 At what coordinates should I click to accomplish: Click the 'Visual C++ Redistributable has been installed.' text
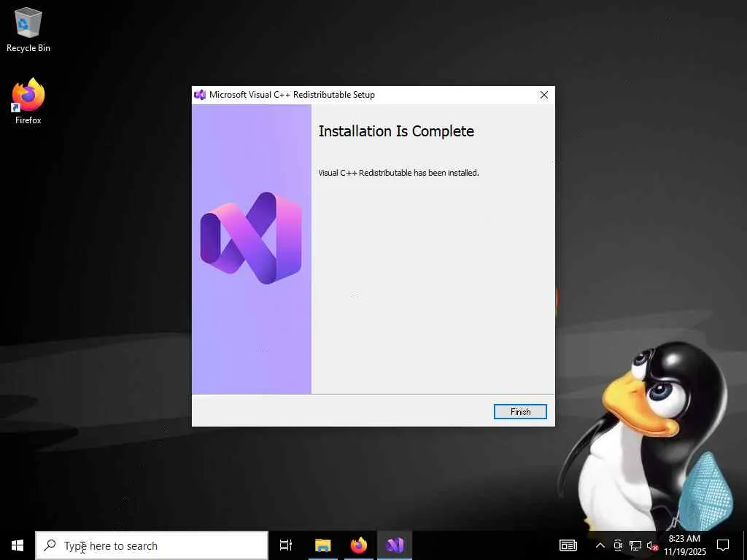pos(398,173)
